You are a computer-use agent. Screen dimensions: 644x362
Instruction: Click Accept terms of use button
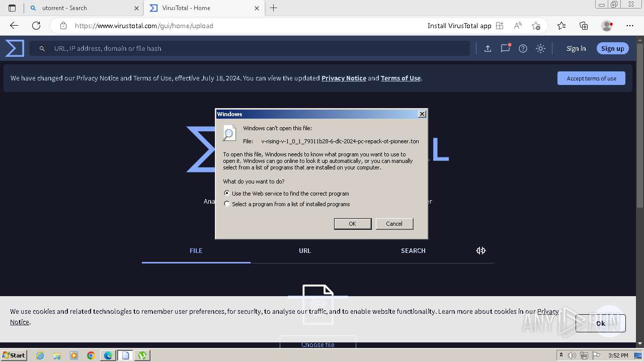point(591,78)
